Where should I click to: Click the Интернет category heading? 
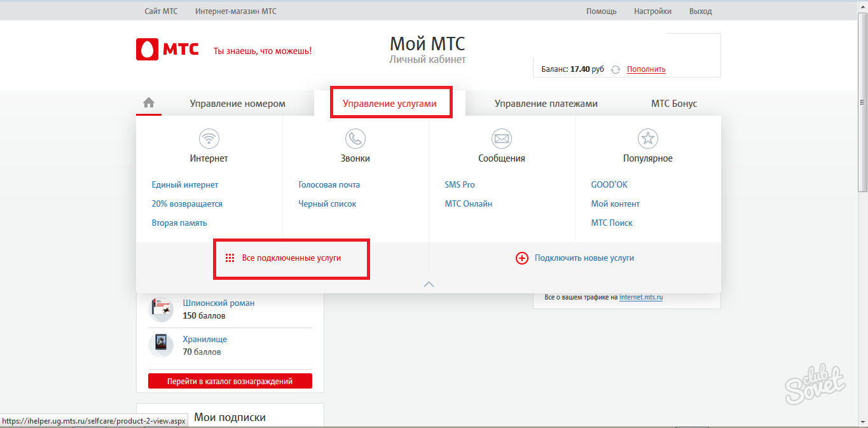[x=209, y=158]
